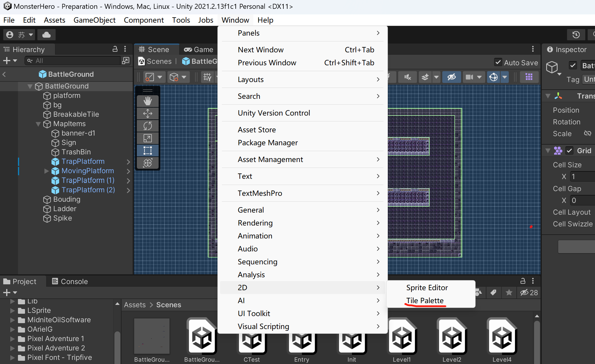Toggle hidden objects visibility in scene toolbar
The height and width of the screenshot is (364, 595).
coord(451,77)
